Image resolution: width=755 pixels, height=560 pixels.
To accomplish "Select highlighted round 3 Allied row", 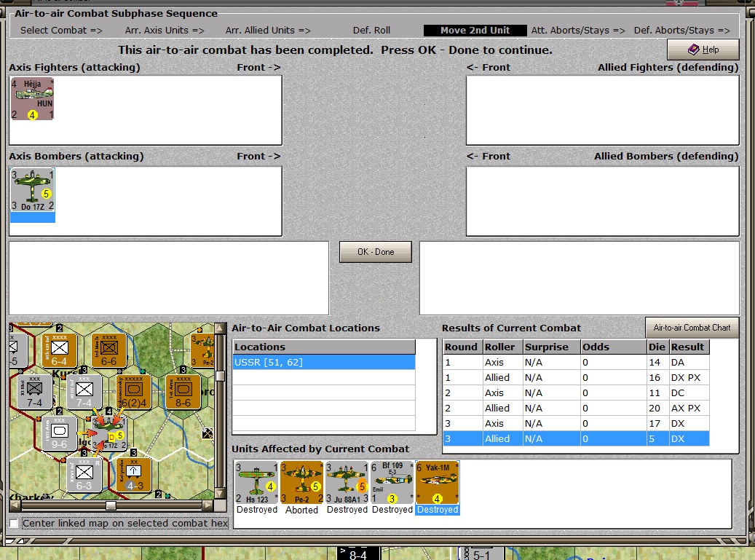I will coord(576,438).
